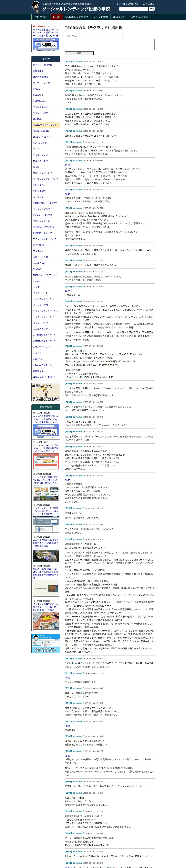This screenshot has width=186, height=868.
Task: Open the オーナーズブック board link
Action: point(46,83)
